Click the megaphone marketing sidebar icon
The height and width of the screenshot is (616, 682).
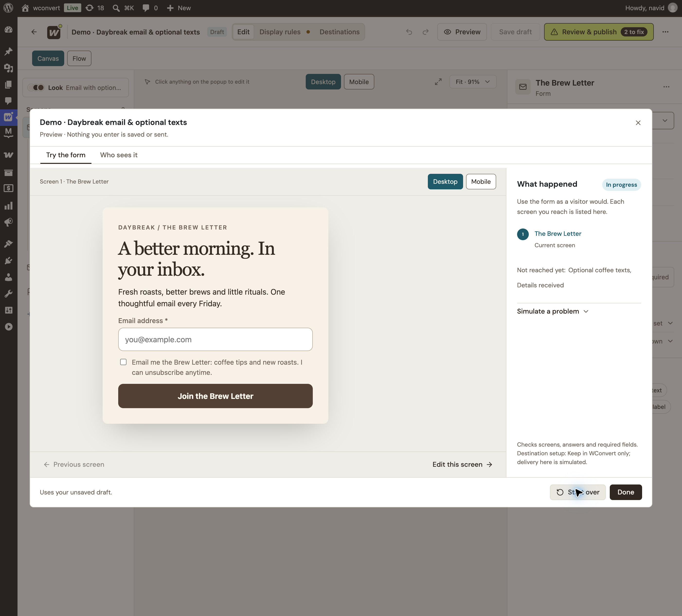coord(9,222)
